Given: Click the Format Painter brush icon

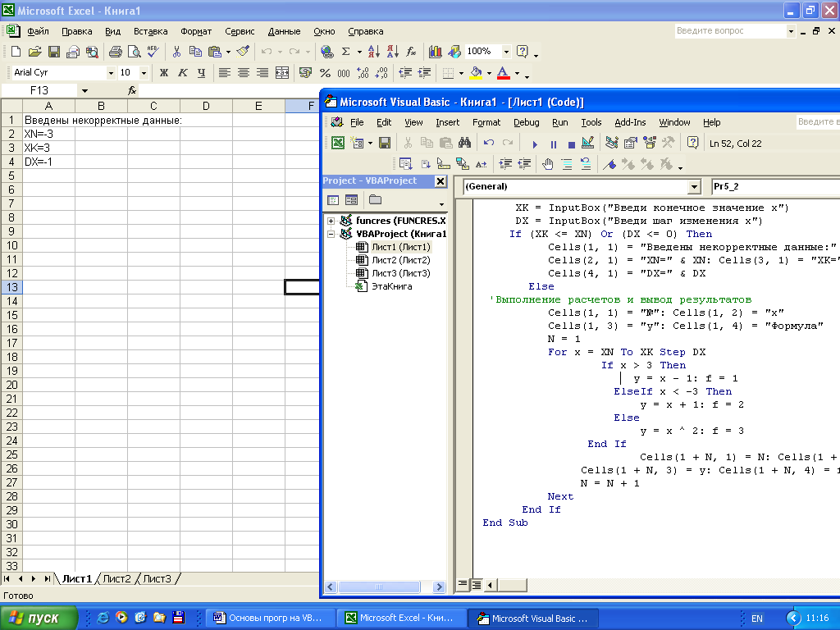Looking at the screenshot, I should 243,52.
